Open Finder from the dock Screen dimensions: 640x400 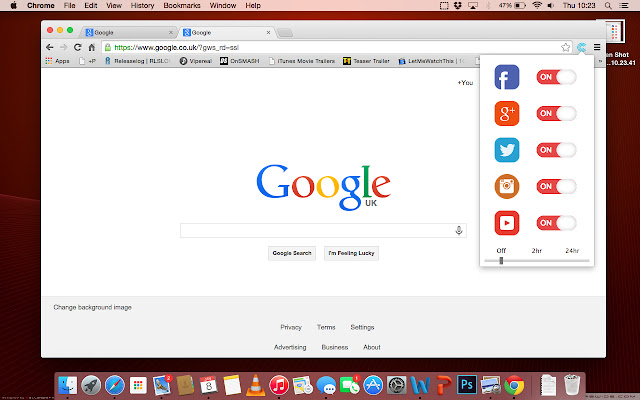[67, 385]
